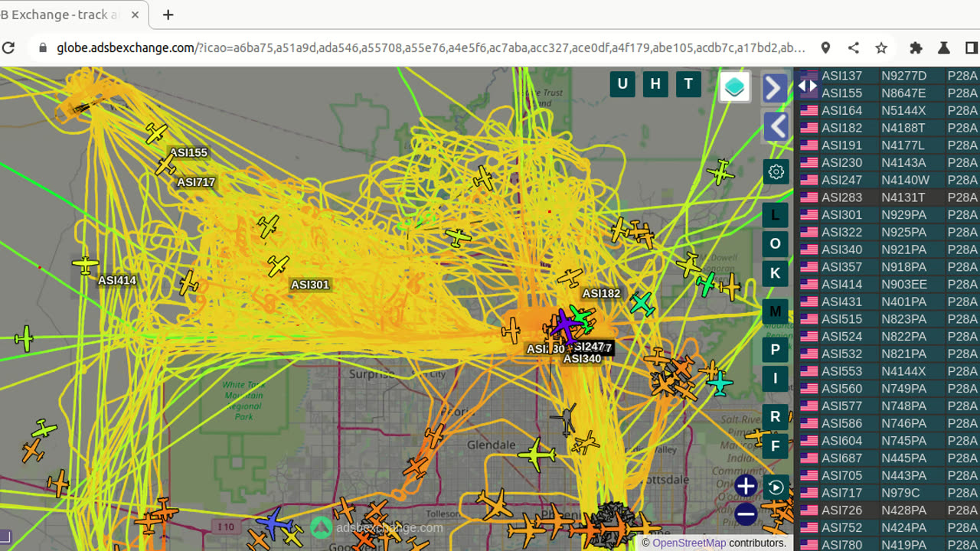980x551 pixels.
Task: Click registration N749PA in list
Action: coord(903,389)
